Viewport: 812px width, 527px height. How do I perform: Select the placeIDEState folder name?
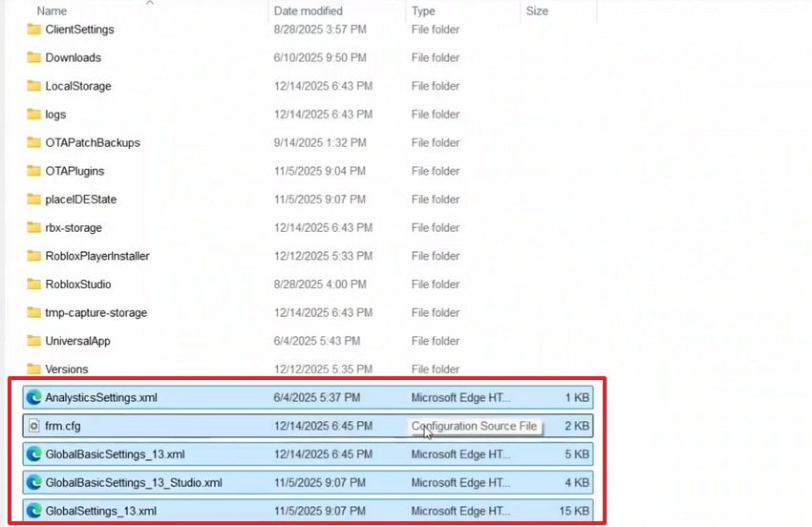click(81, 200)
